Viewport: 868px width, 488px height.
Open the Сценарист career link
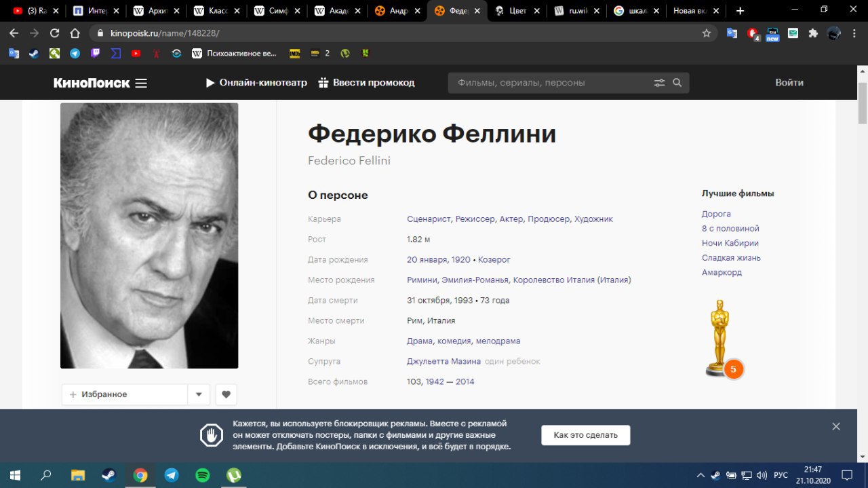tap(429, 219)
